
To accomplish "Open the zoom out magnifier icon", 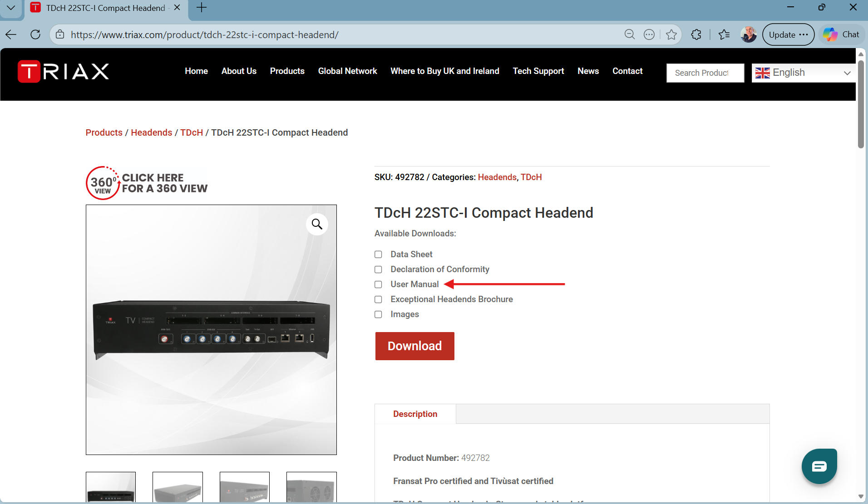I will [x=629, y=34].
